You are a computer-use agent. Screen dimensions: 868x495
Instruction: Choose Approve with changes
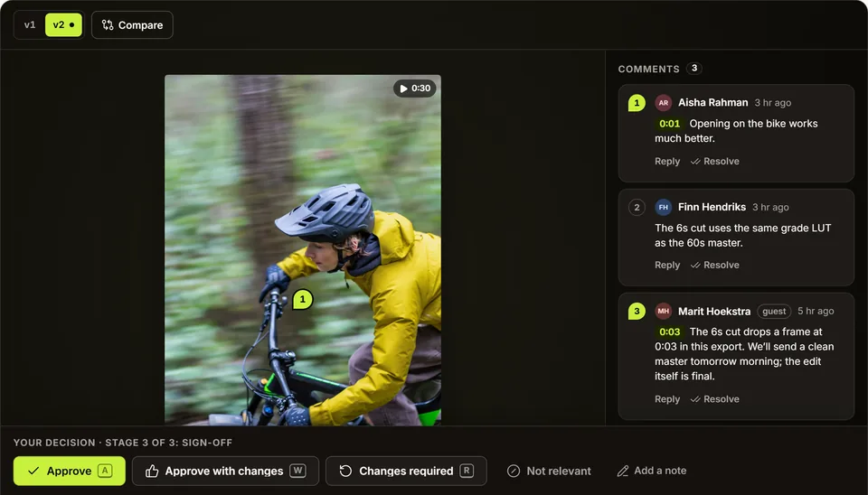[x=225, y=471]
